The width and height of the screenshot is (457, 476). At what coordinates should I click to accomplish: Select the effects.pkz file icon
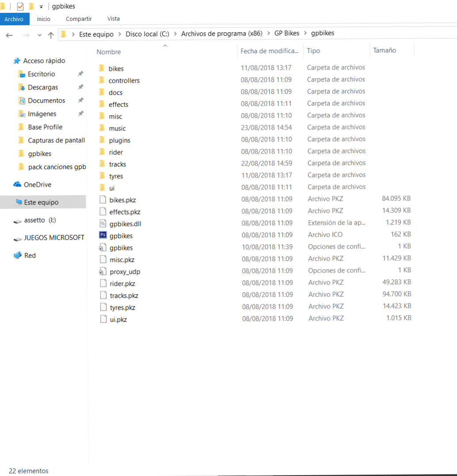click(103, 211)
